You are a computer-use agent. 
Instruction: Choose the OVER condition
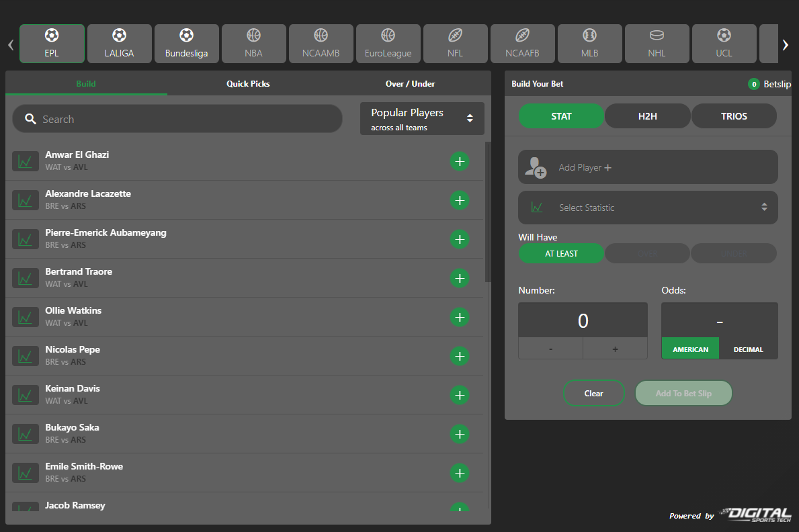click(x=648, y=254)
